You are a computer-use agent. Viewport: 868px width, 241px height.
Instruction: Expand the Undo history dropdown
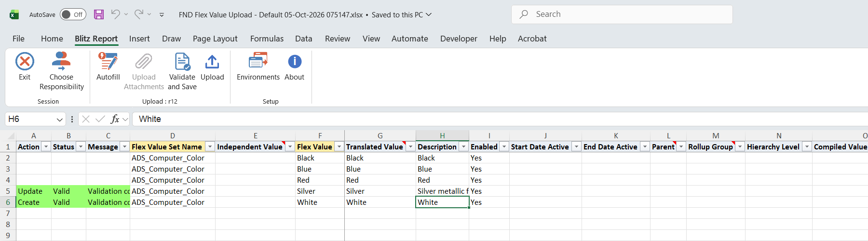pos(126,14)
